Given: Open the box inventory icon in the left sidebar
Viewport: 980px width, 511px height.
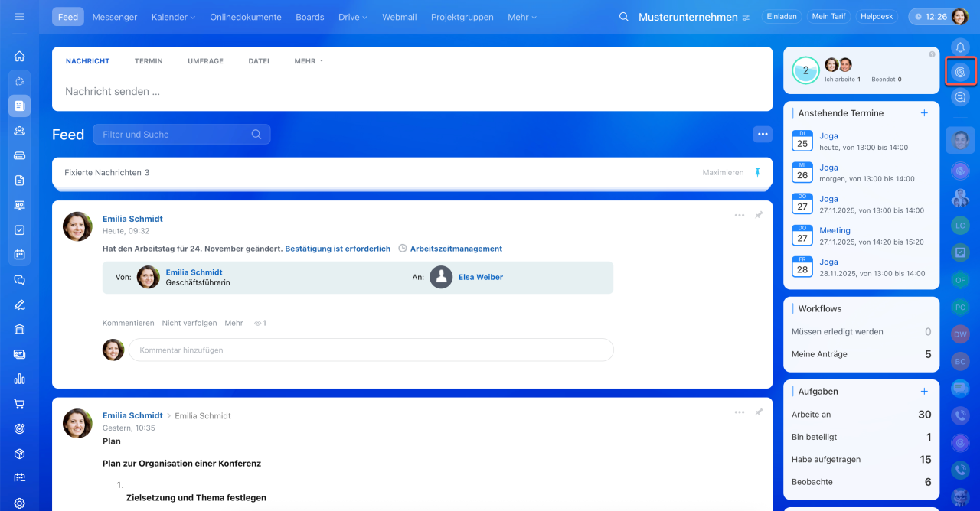Looking at the screenshot, I should coord(19,454).
